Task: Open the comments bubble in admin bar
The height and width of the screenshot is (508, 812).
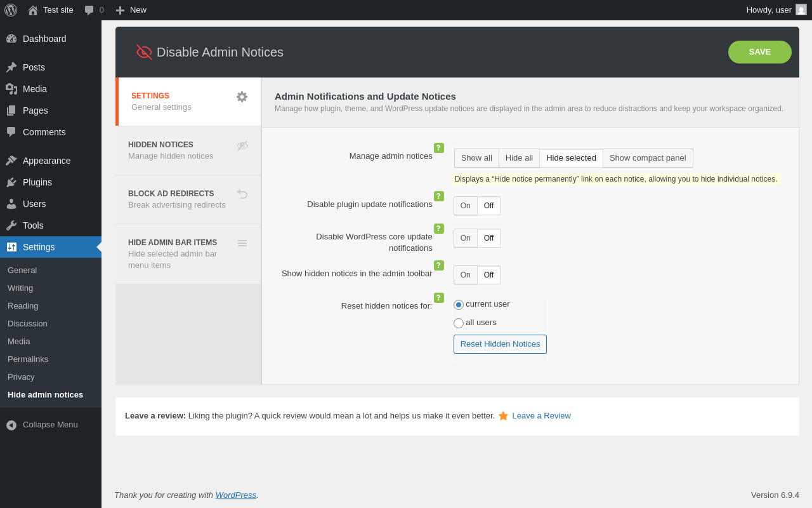Action: pyautogui.click(x=94, y=10)
